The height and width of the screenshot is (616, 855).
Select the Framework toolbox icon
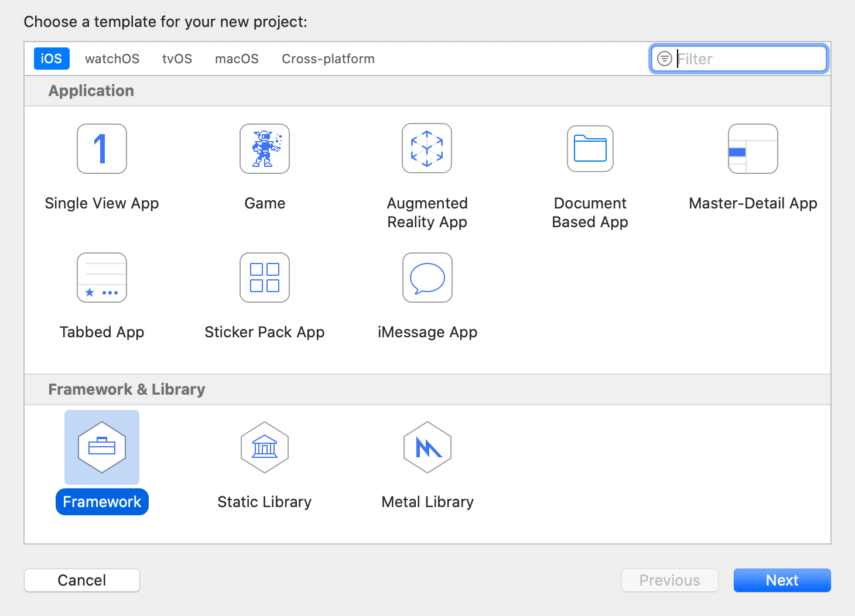(x=102, y=447)
